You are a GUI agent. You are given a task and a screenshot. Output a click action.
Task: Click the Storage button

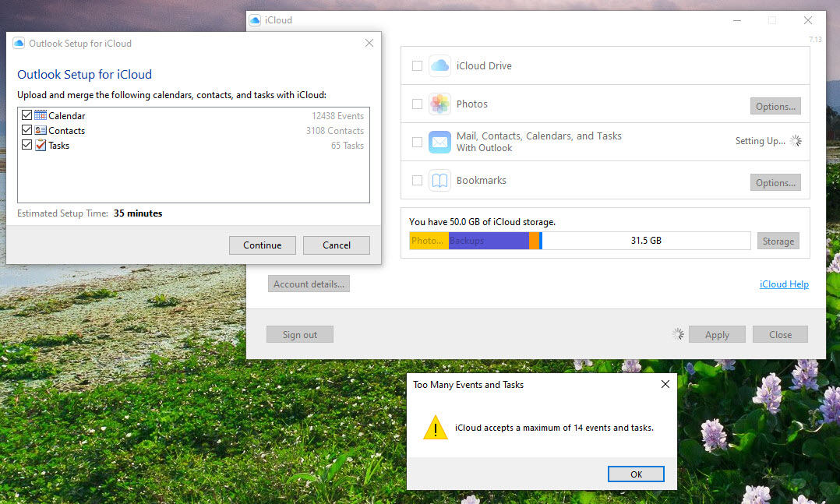[x=778, y=241]
